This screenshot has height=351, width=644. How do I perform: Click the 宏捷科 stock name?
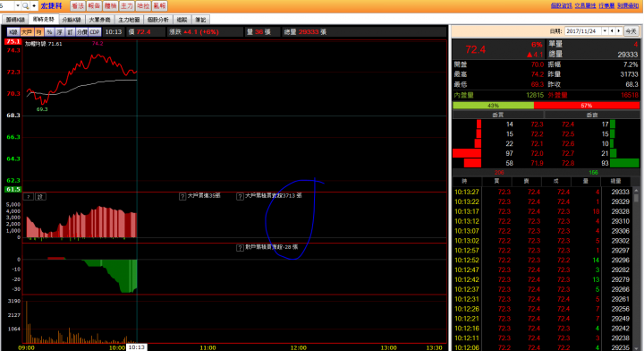pyautogui.click(x=51, y=5)
